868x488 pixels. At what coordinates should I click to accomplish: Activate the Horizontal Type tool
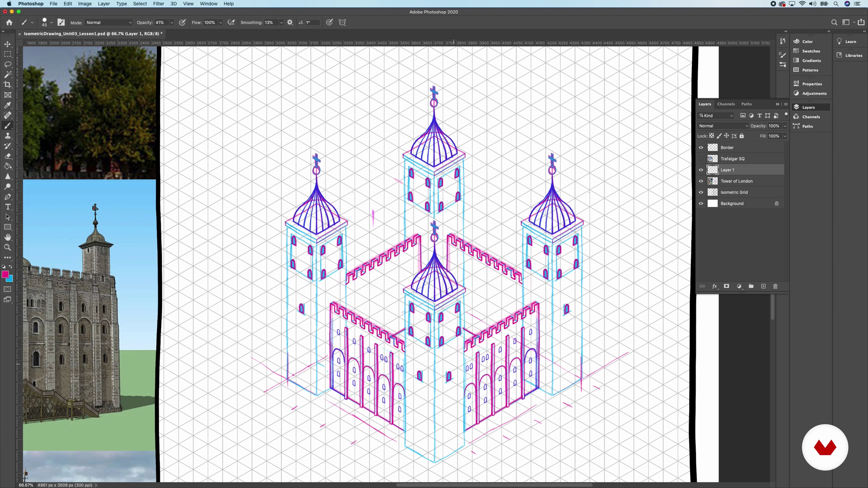point(7,207)
